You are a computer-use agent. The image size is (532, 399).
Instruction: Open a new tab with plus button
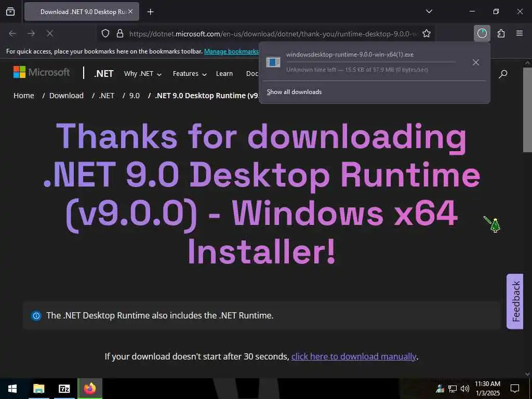point(150,12)
